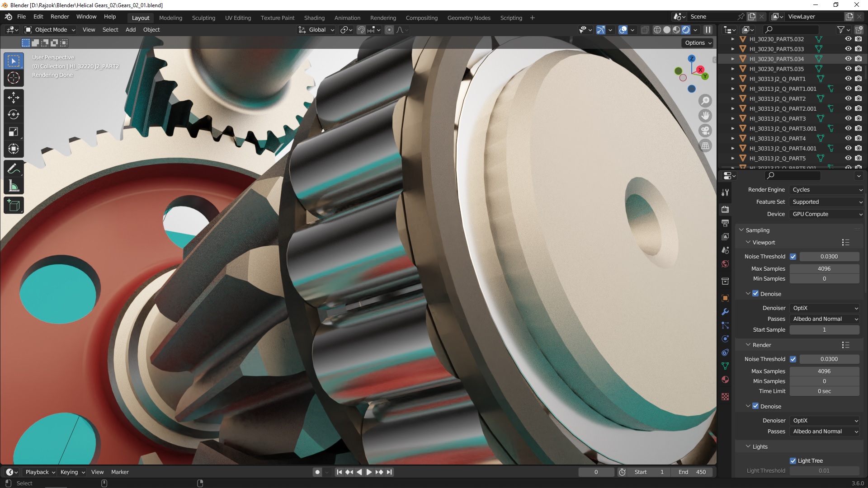Open the Keying menu button
The image size is (868, 488).
coord(73,472)
